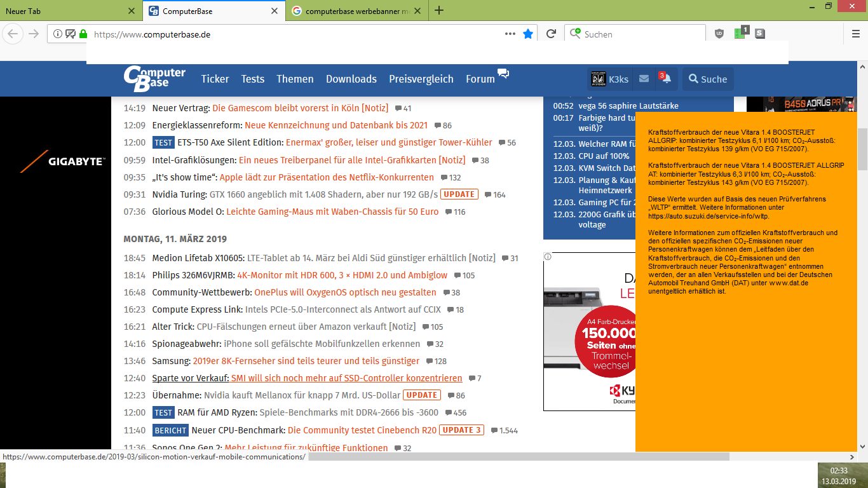Open Ticker in site navigation
This screenshot has width=868, height=488.
point(215,79)
